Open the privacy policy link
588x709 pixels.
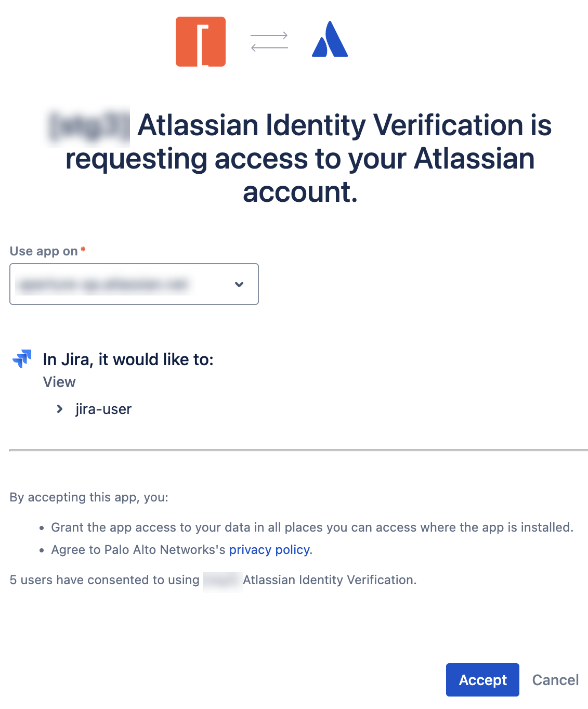pos(269,550)
